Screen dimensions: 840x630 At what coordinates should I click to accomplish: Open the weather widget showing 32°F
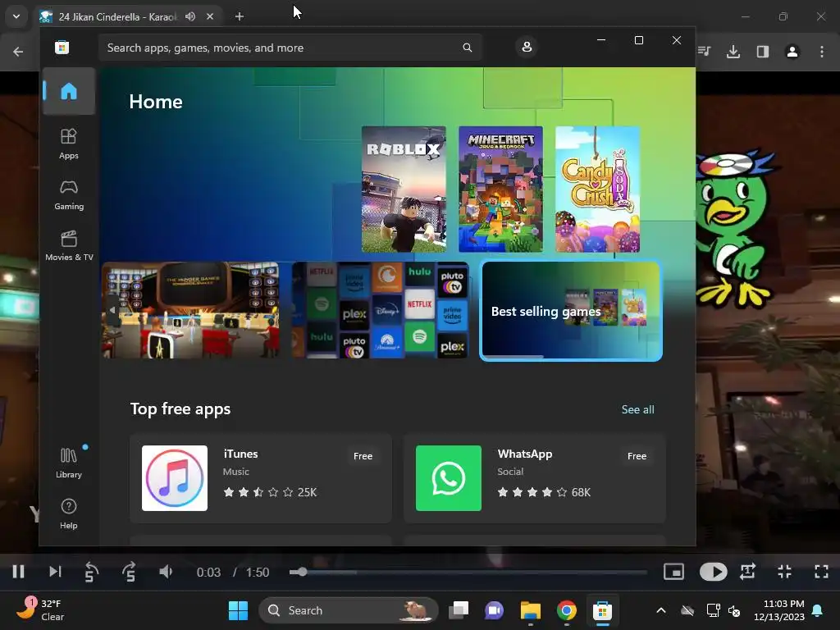click(40, 610)
